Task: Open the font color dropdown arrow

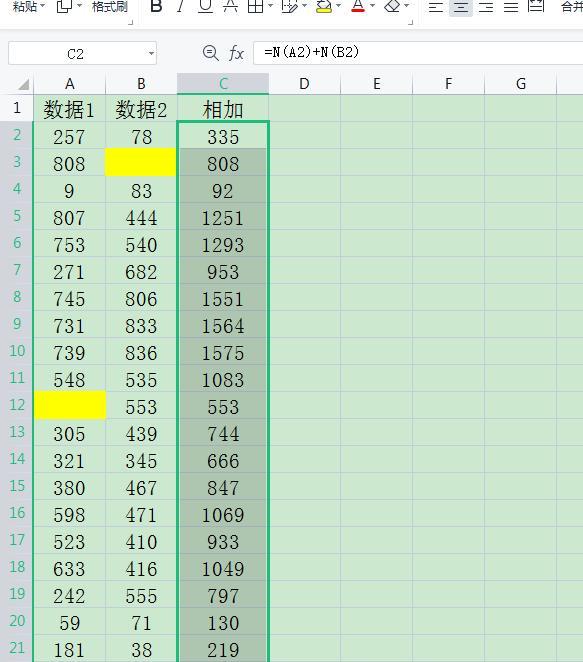Action: (372, 6)
